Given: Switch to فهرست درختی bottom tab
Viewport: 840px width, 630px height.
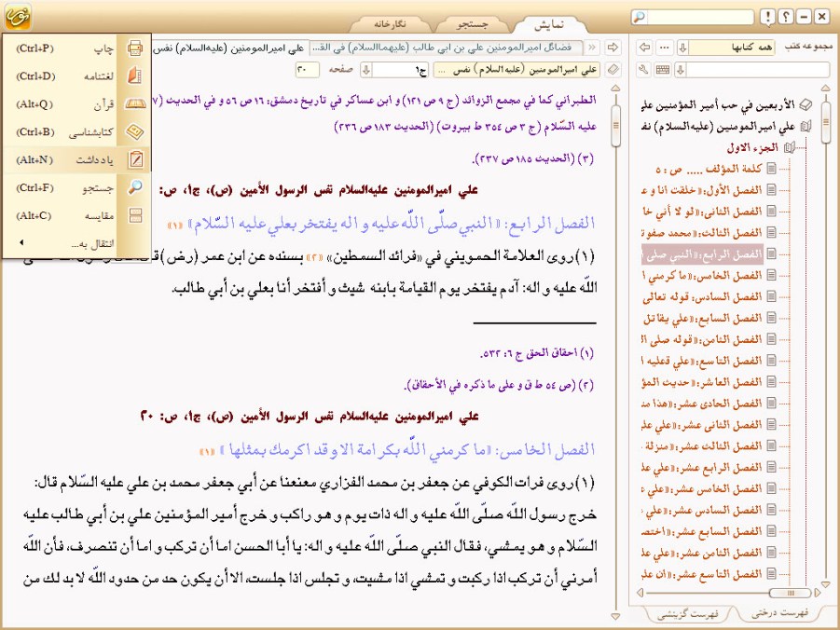Looking at the screenshot, I should tap(778, 613).
